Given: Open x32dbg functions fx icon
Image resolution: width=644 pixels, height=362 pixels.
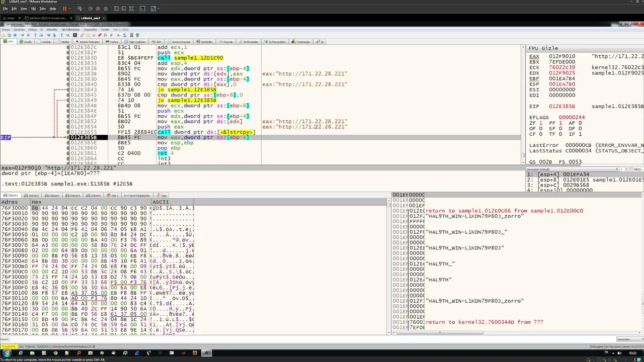Looking at the screenshot, I should coord(105,35).
